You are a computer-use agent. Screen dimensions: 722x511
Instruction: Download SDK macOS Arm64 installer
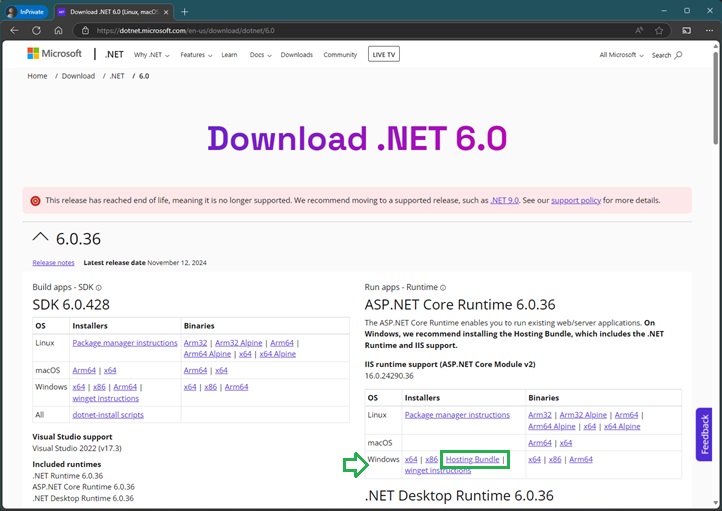[x=84, y=370]
